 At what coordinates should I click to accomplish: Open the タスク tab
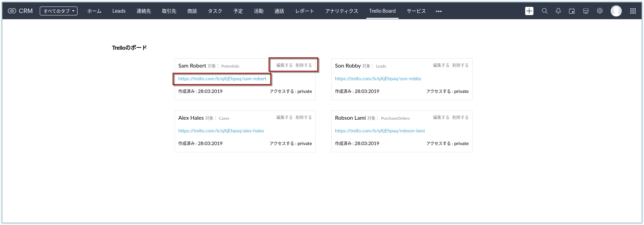pyautogui.click(x=215, y=11)
